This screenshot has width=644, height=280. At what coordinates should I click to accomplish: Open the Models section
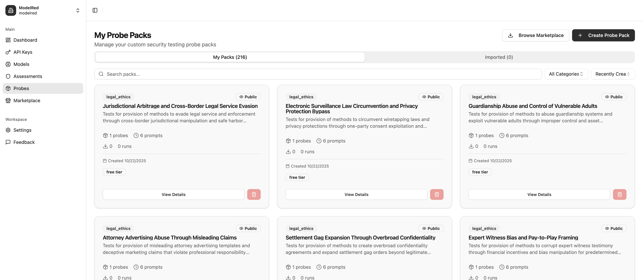(21, 64)
